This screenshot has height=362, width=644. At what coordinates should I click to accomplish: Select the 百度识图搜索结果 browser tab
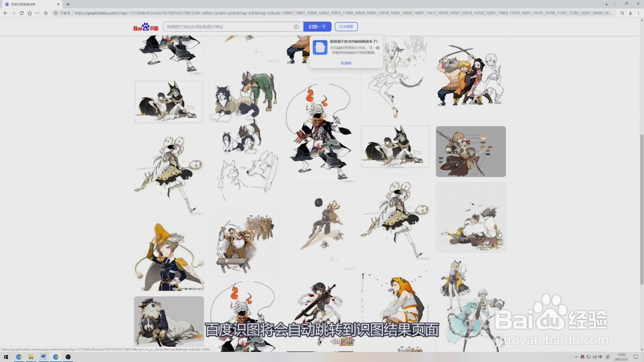tap(31, 4)
